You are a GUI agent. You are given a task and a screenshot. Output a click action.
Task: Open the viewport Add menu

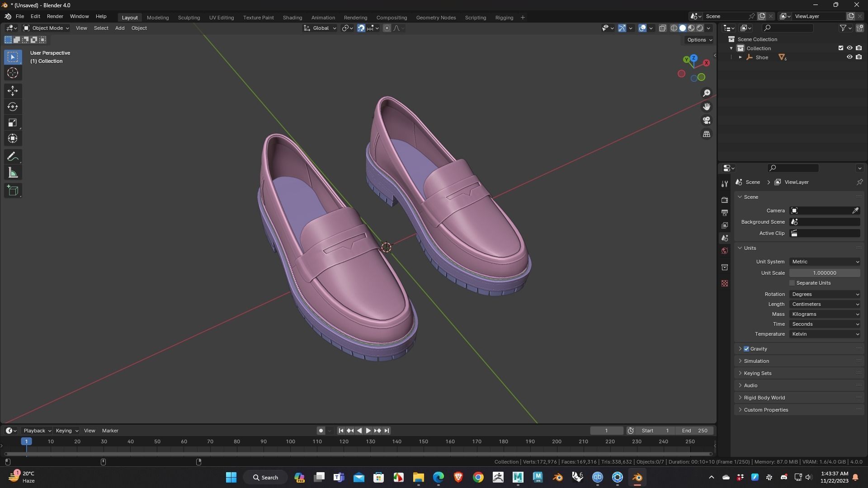pos(120,28)
